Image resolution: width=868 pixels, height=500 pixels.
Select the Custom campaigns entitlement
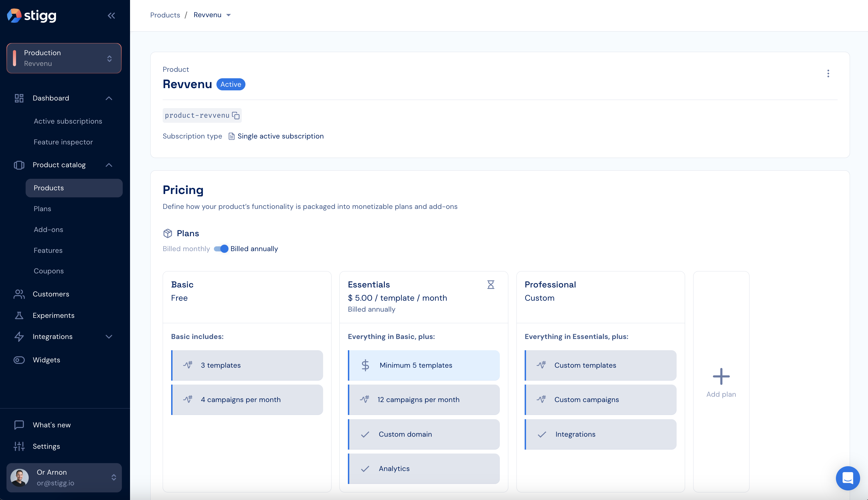pos(601,400)
